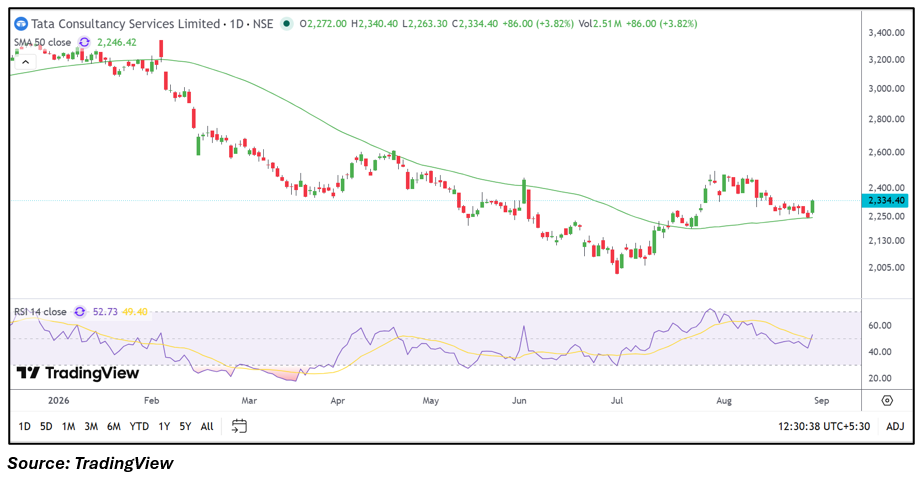Image resolution: width=923 pixels, height=479 pixels.
Task: Select the YTD time range
Action: point(139,427)
